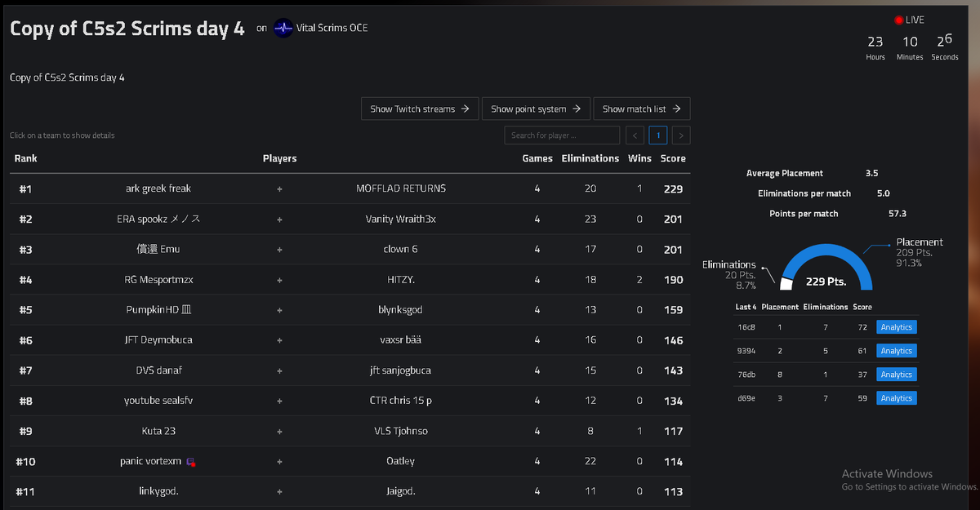This screenshot has height=510, width=980.
Task: Expand team row youtube sealsfv
Action: 350,401
